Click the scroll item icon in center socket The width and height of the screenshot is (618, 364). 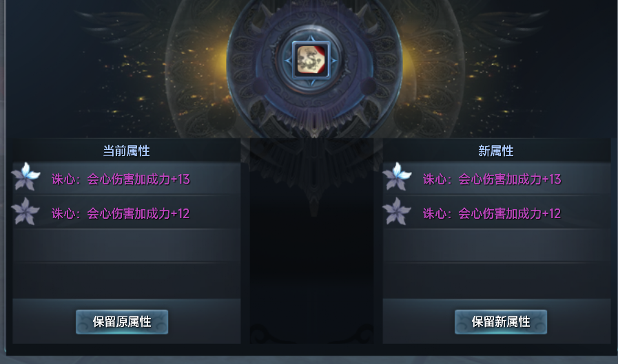coord(311,61)
